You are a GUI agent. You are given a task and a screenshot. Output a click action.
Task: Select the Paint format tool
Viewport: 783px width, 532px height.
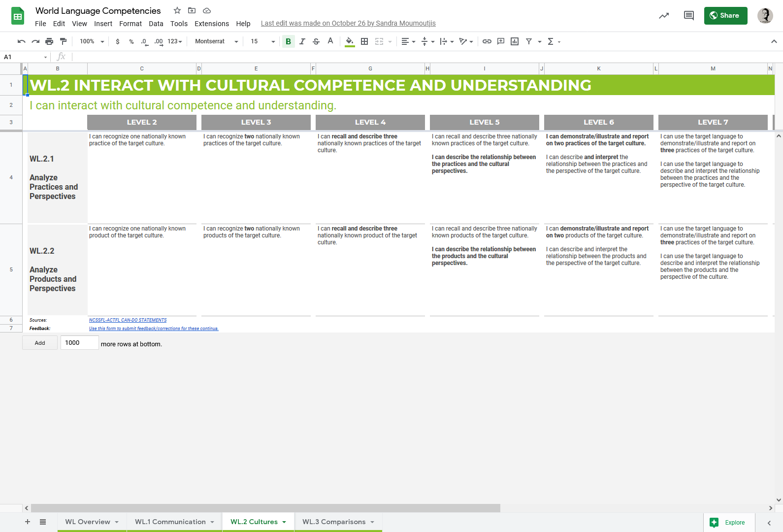63,41
